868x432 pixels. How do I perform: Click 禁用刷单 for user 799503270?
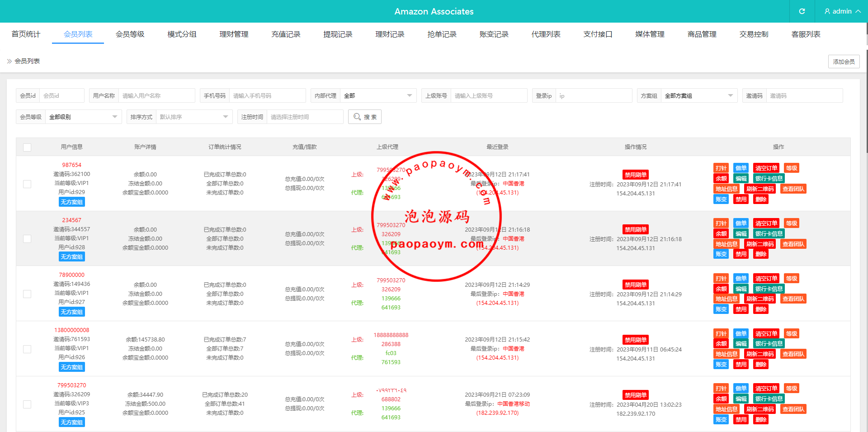pos(635,395)
